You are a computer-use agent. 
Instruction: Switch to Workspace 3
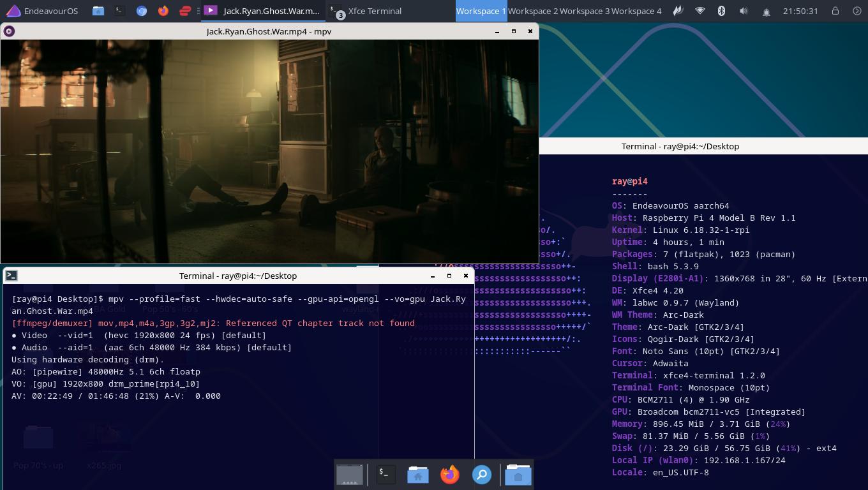click(585, 11)
